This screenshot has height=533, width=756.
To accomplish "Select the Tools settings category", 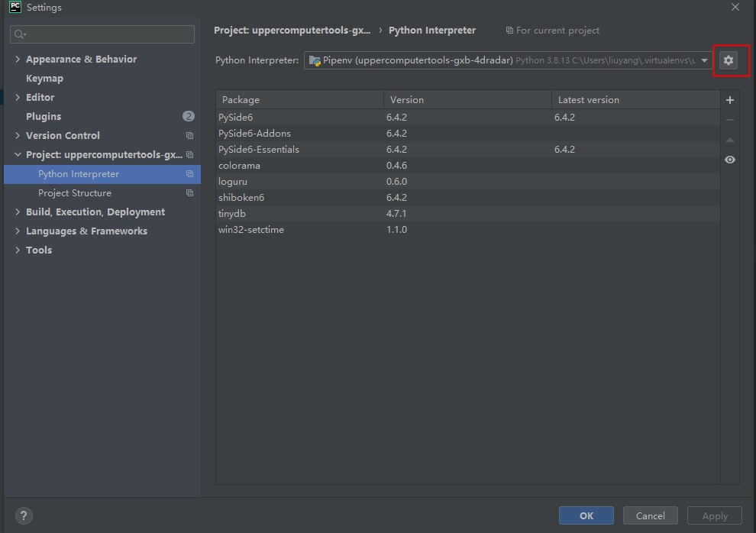I will [x=39, y=250].
